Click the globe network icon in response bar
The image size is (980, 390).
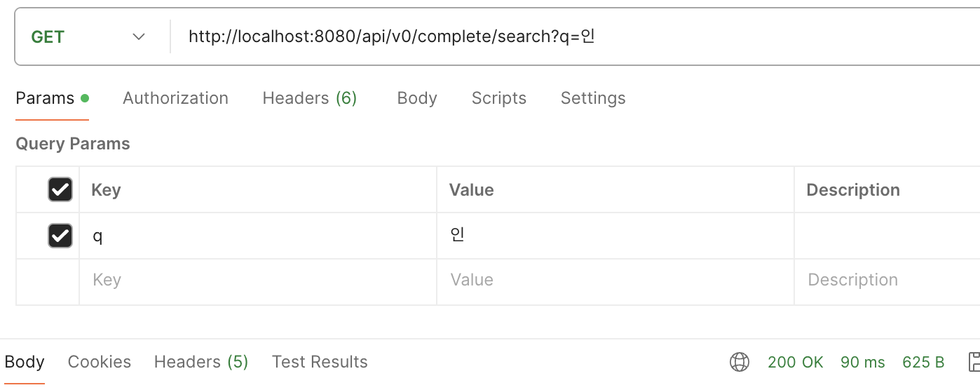pos(739,362)
